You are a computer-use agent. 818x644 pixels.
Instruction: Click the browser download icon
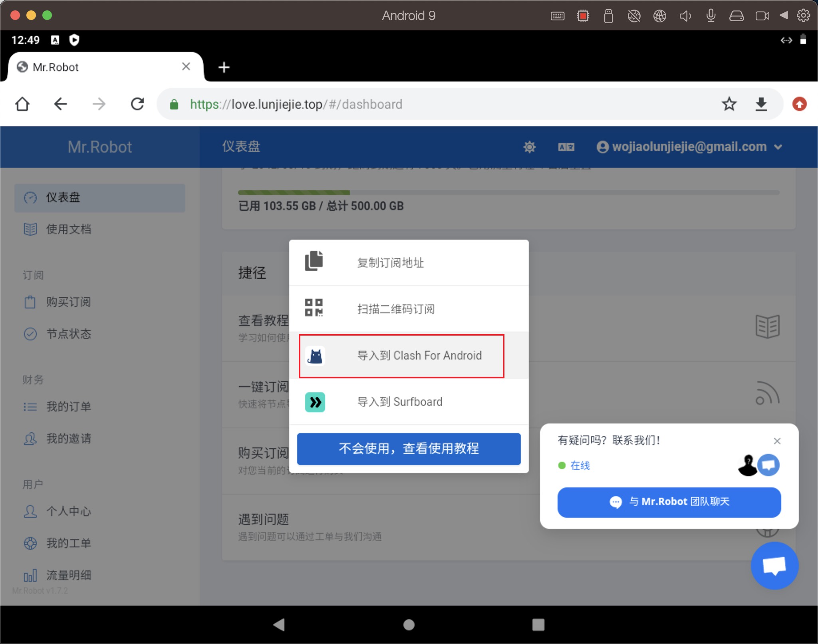(761, 104)
